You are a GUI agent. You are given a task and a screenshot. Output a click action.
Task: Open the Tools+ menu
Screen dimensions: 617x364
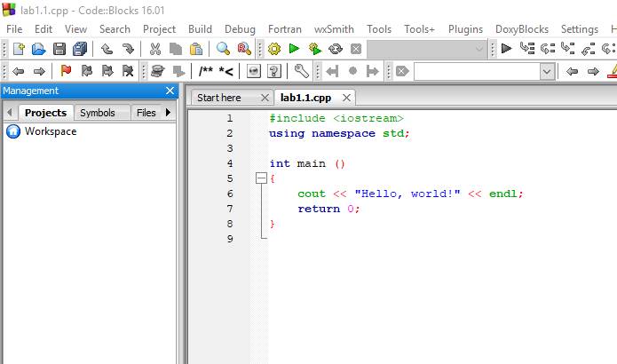click(419, 29)
